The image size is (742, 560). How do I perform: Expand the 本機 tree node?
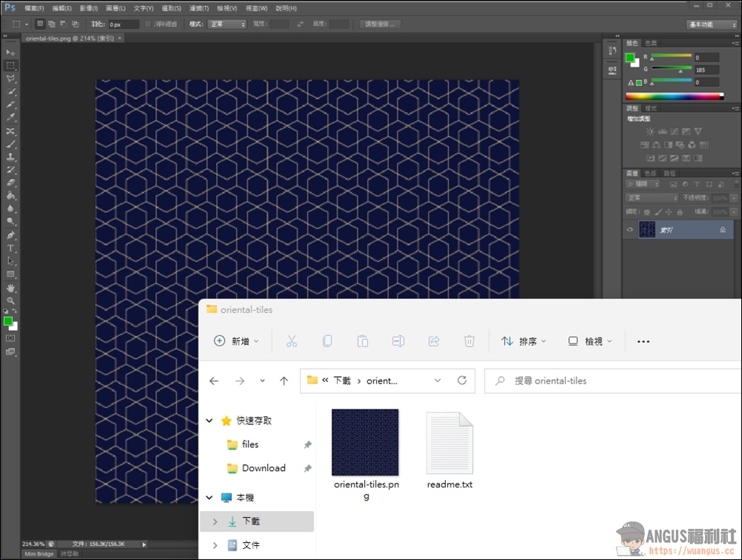coord(210,498)
